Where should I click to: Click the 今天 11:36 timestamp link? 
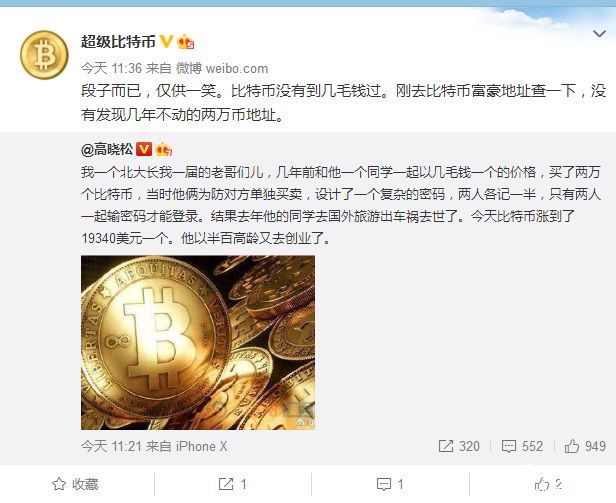click(111, 68)
